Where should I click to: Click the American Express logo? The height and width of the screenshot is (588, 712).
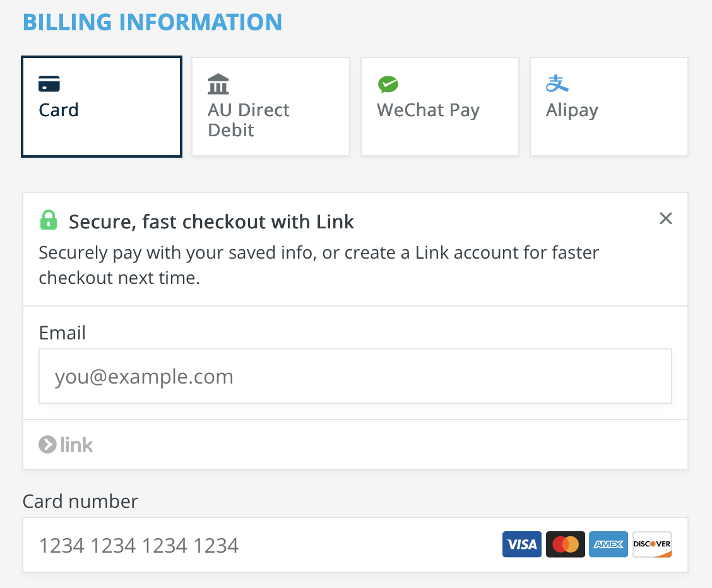(x=608, y=544)
